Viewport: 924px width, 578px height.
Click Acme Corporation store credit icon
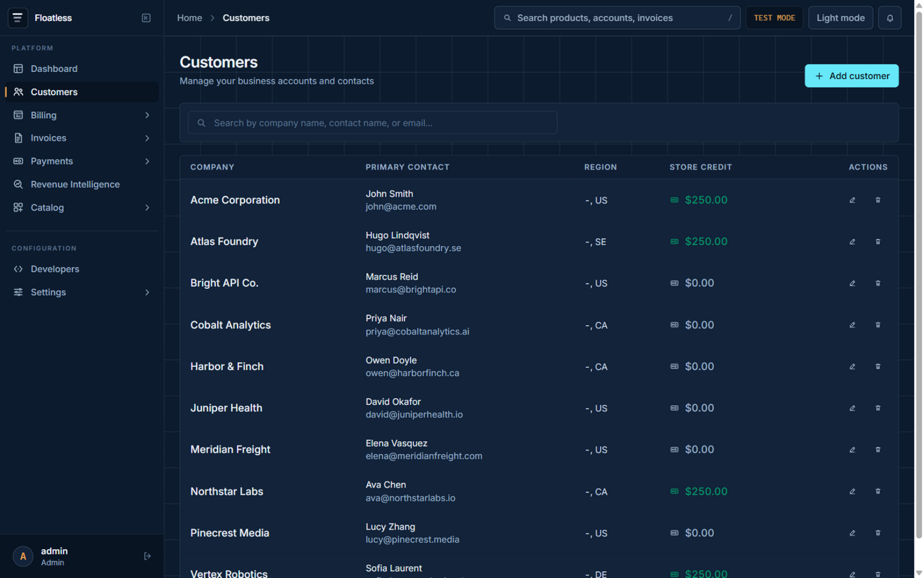tap(674, 200)
